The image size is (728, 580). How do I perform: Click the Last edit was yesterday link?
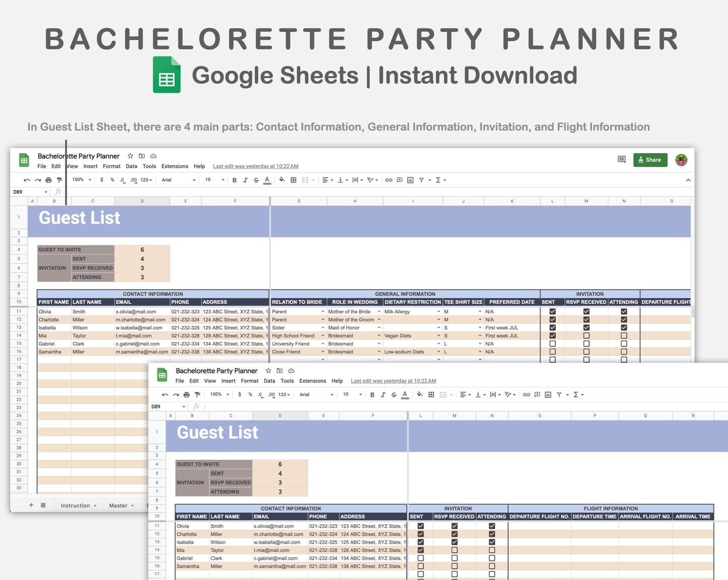coord(255,166)
